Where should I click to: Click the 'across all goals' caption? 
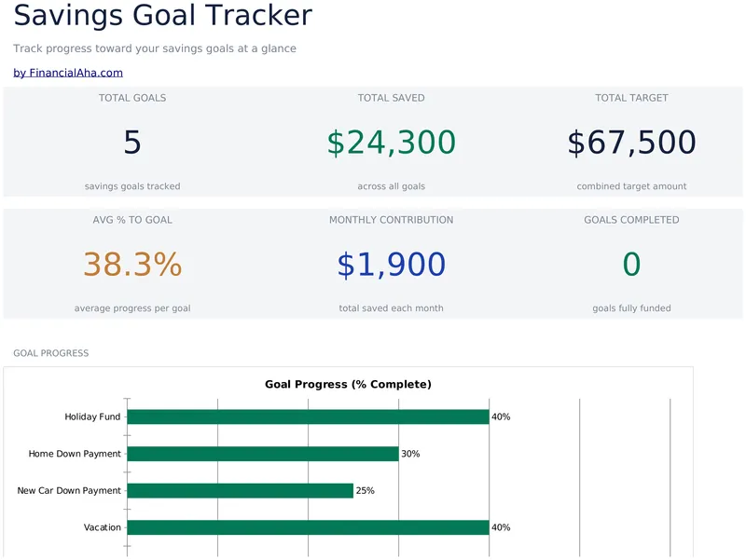(391, 186)
